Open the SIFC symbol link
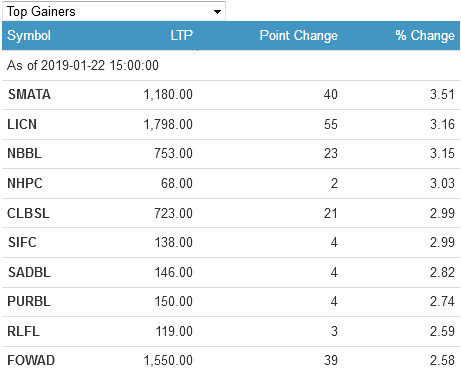Viewport: 461px width, 372px height. (22, 242)
